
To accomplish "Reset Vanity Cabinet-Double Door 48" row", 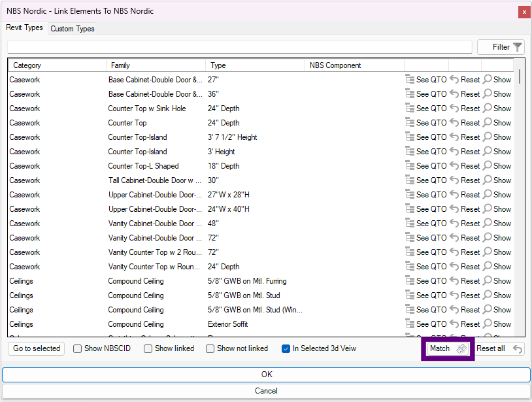I will click(x=465, y=224).
